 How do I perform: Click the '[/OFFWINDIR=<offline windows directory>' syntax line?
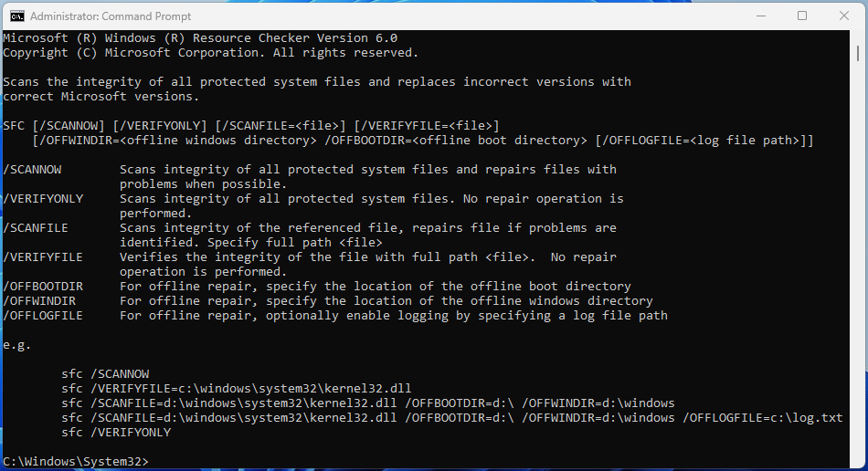(423, 141)
